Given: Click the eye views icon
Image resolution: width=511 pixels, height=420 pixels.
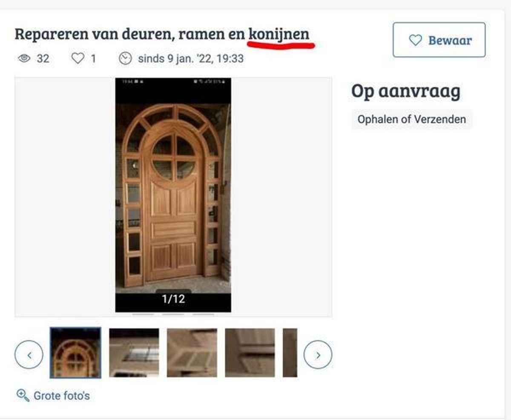Looking at the screenshot, I should (x=24, y=58).
